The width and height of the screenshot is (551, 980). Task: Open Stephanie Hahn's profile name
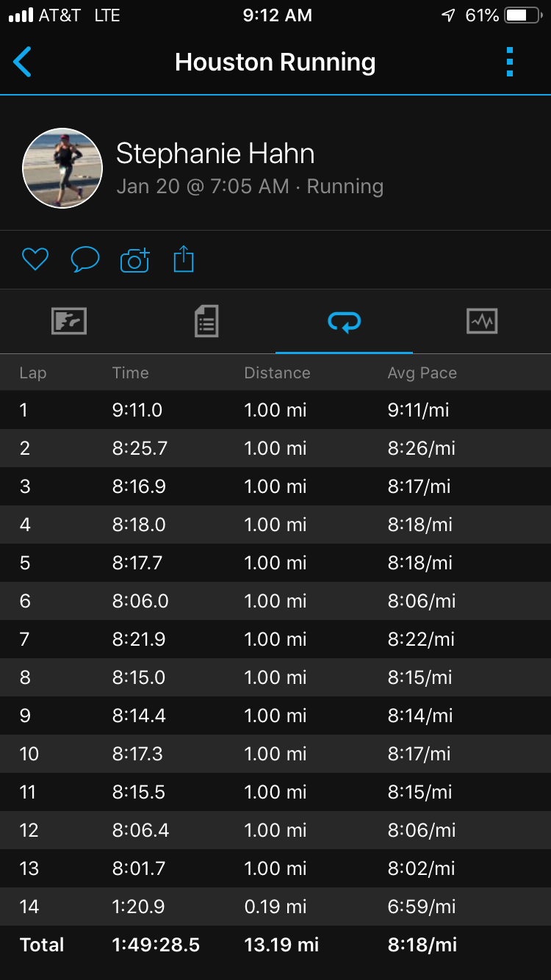point(215,154)
